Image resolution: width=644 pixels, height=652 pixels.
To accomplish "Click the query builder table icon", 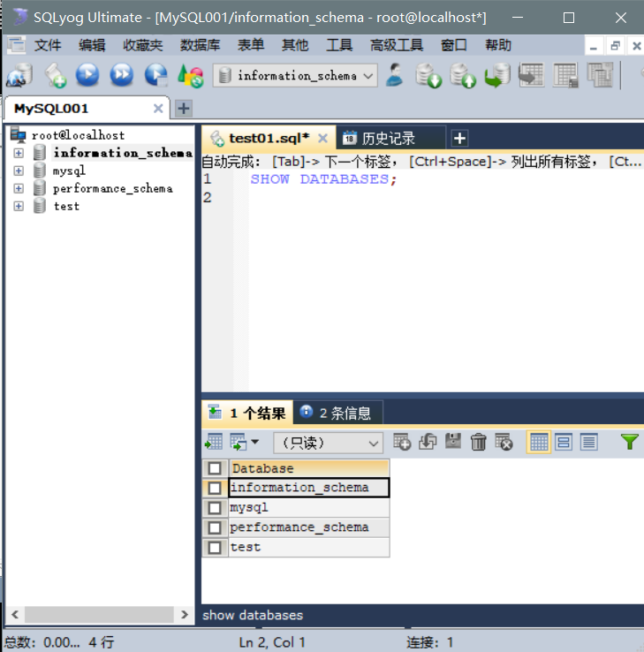I will (x=565, y=75).
